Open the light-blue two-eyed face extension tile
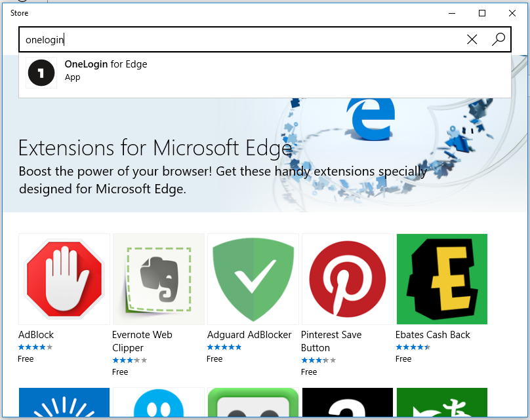 coord(159,402)
